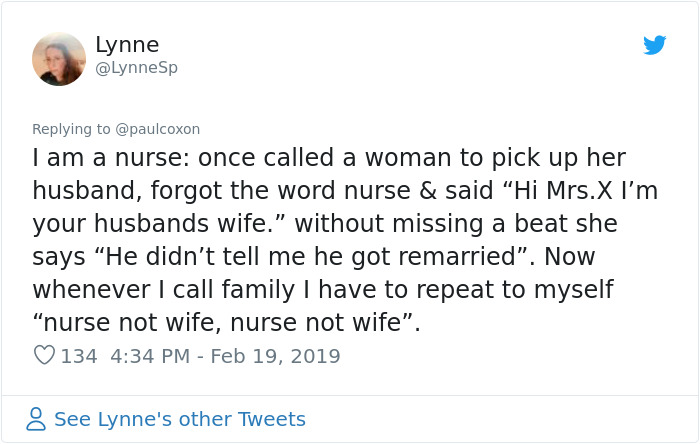Open See Lynne's other Tweets link
The image size is (700, 444).
point(180,419)
